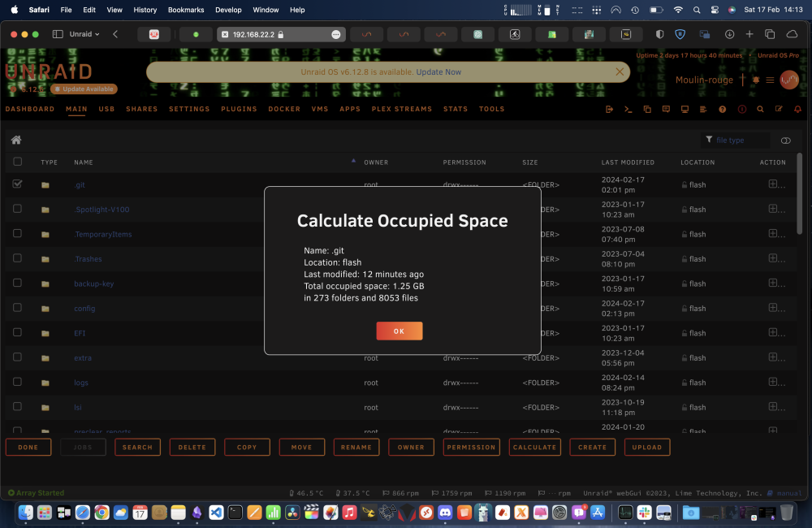Click the help question mark icon

[x=723, y=110]
